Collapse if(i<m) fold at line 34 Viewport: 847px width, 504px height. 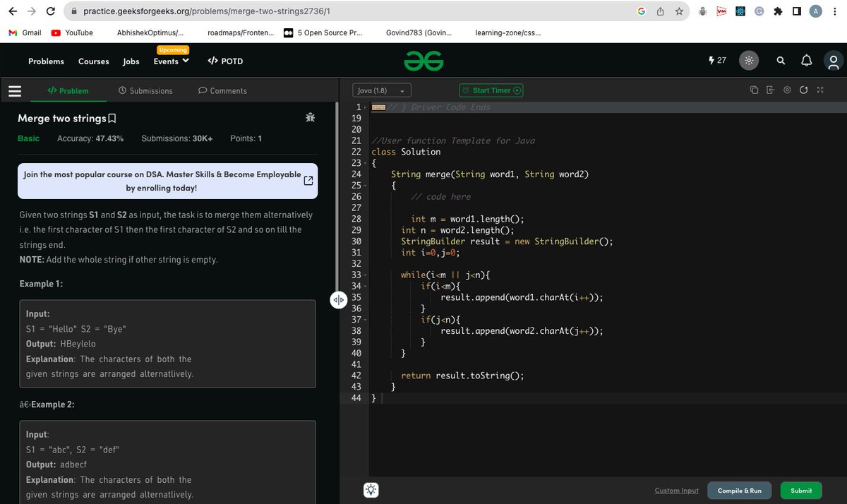[366, 287]
